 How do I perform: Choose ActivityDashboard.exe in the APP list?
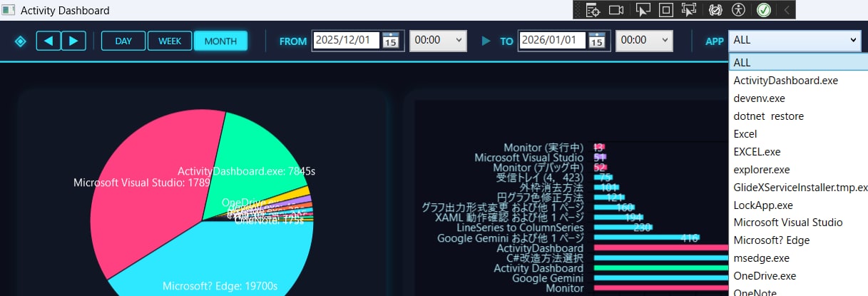click(x=798, y=81)
